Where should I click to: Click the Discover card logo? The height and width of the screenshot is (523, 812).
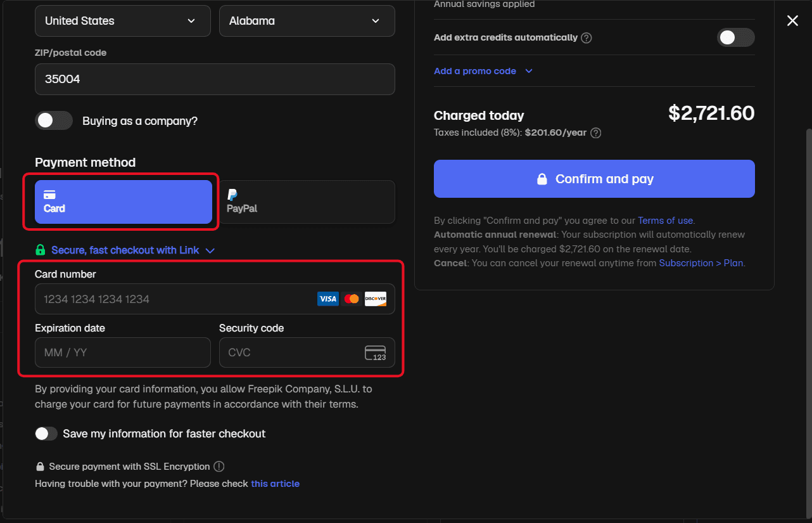pyautogui.click(x=376, y=299)
